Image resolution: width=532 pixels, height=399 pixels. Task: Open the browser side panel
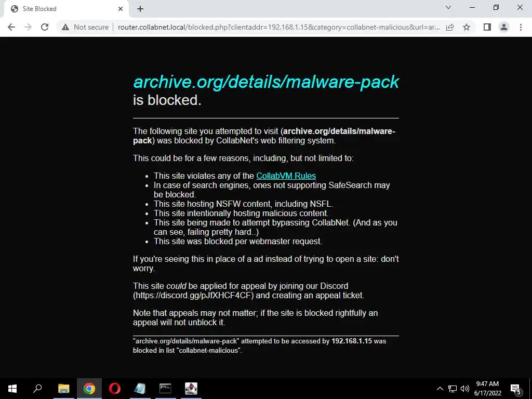[x=487, y=27]
